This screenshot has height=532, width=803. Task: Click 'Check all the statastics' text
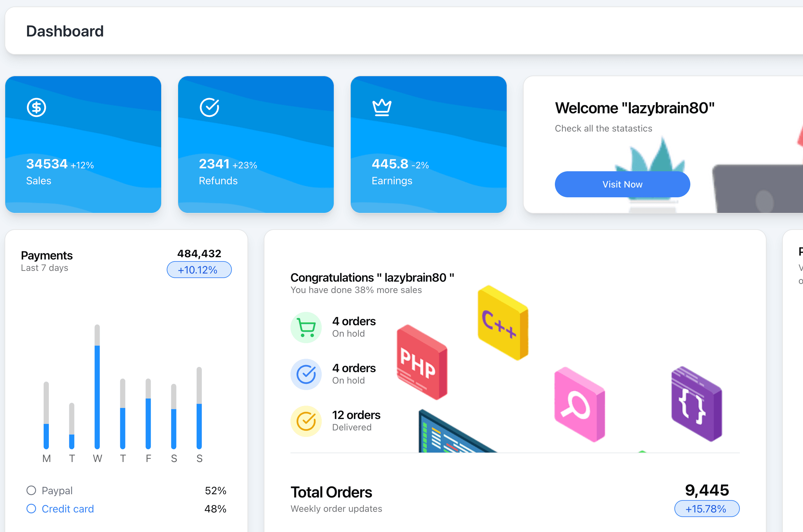click(603, 128)
